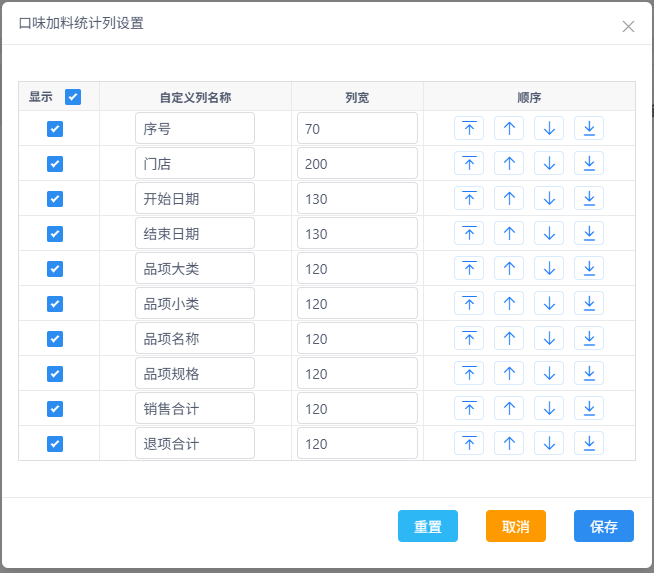Uncheck display for 品项小类 column
654x573 pixels.
click(55, 304)
